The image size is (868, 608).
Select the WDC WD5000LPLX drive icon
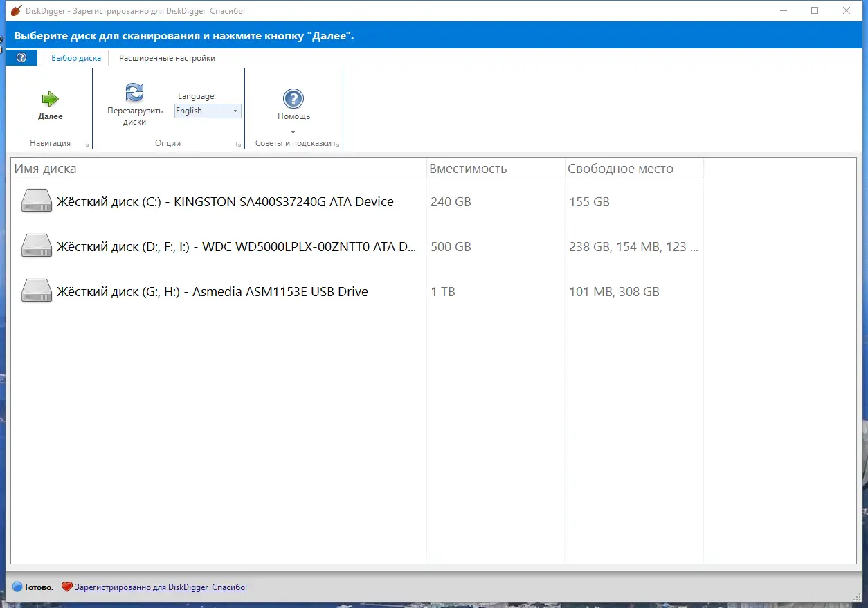pyautogui.click(x=37, y=246)
